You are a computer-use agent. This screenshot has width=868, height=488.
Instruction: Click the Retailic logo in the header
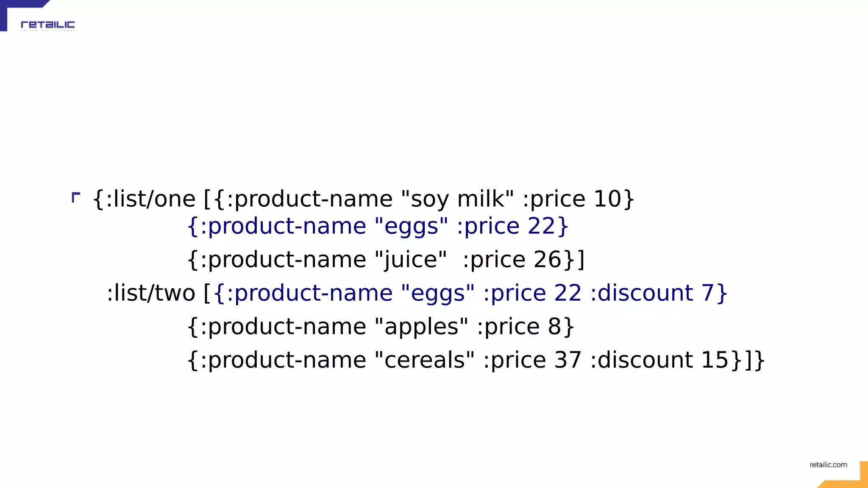(47, 25)
